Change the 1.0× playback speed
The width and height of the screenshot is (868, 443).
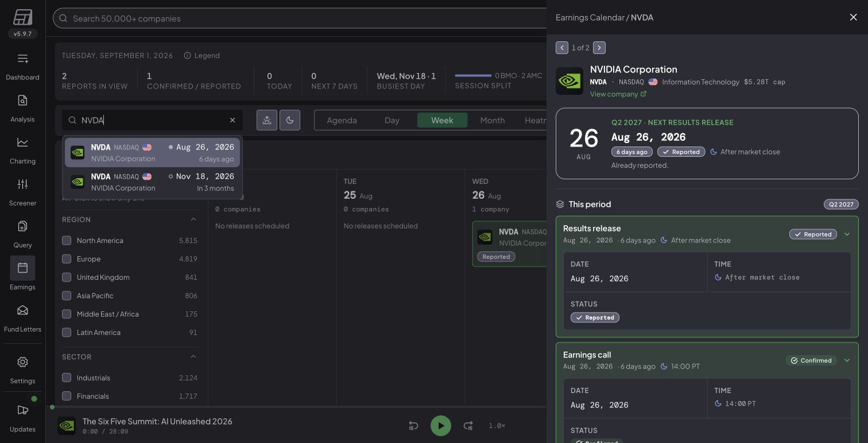coord(497,426)
